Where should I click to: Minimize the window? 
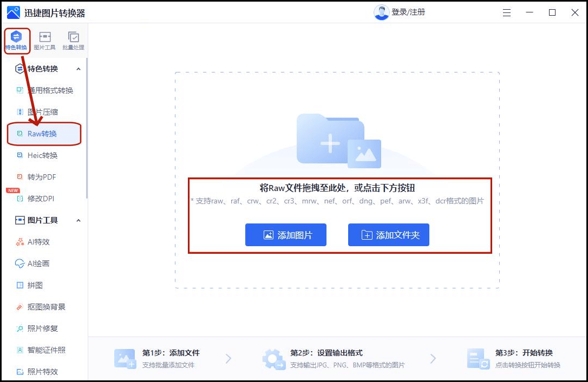point(530,12)
